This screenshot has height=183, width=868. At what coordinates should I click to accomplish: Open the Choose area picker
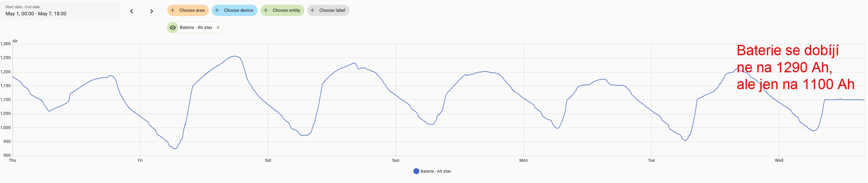tap(192, 10)
